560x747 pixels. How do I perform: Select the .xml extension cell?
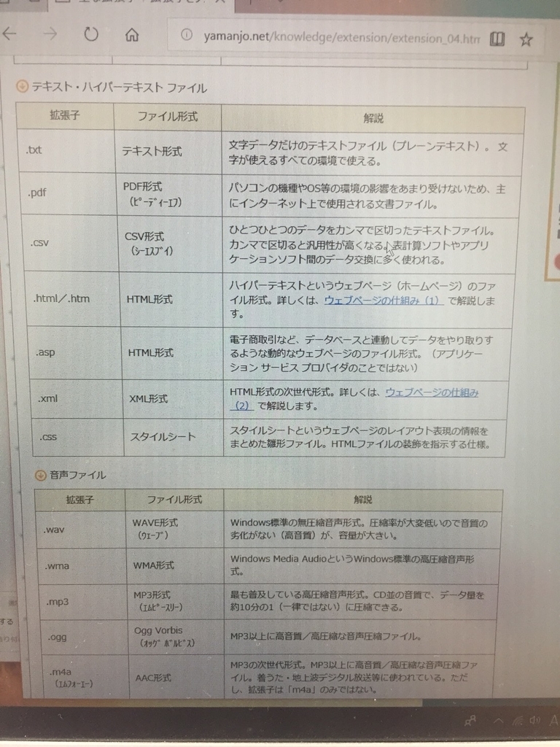click(x=77, y=399)
